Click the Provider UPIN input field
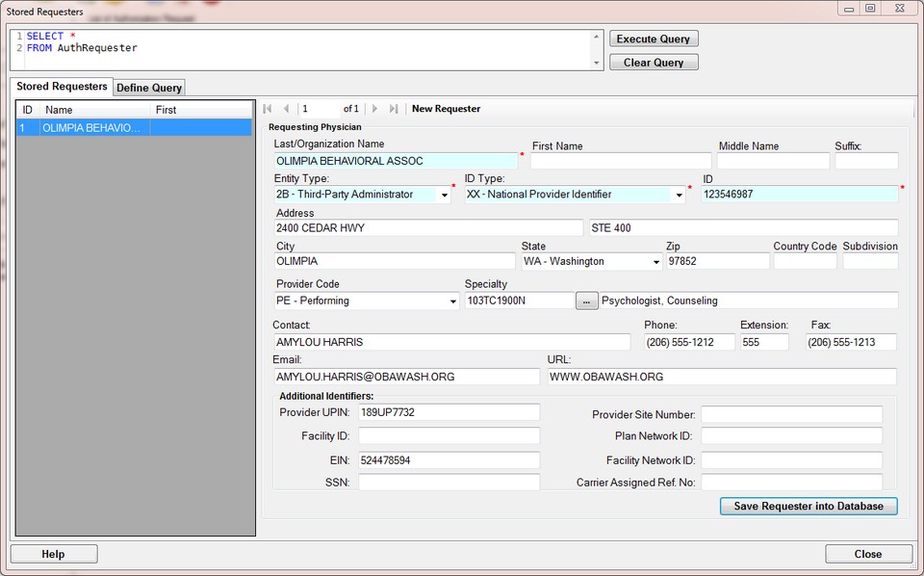Screen dimensions: 924x576 tap(449, 412)
